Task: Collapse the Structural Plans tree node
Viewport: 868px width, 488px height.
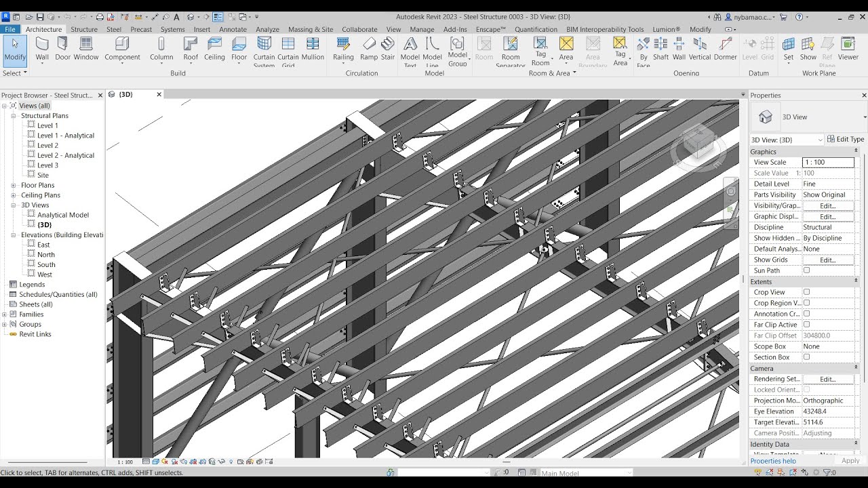Action: (x=13, y=116)
